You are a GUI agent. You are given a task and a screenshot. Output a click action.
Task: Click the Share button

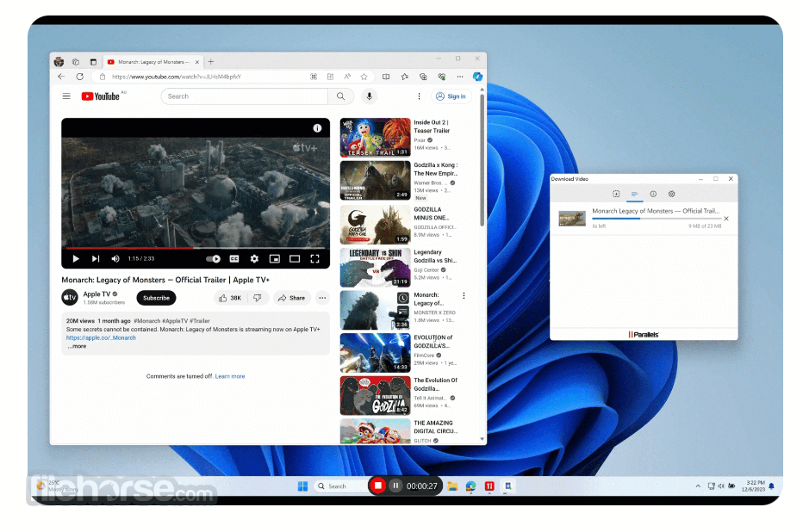coord(291,298)
